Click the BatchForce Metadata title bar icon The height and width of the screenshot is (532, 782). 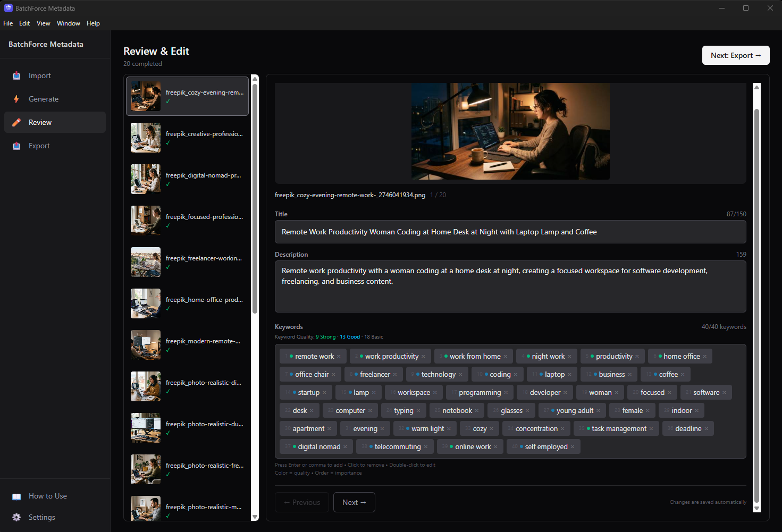pos(7,8)
